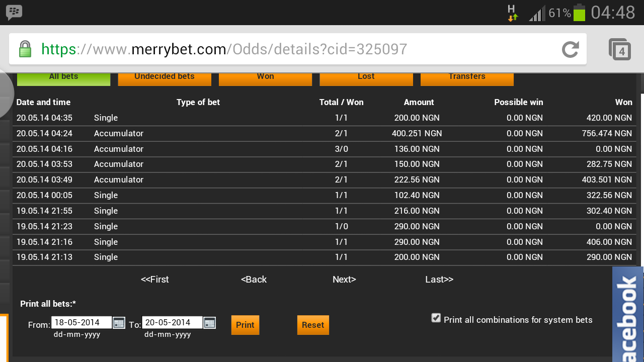
Task: Click the 403.501 NGN won value
Action: coord(606,180)
